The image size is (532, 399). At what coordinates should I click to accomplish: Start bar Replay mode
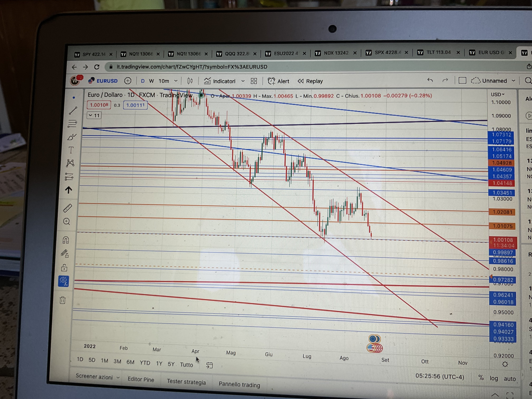coord(310,81)
